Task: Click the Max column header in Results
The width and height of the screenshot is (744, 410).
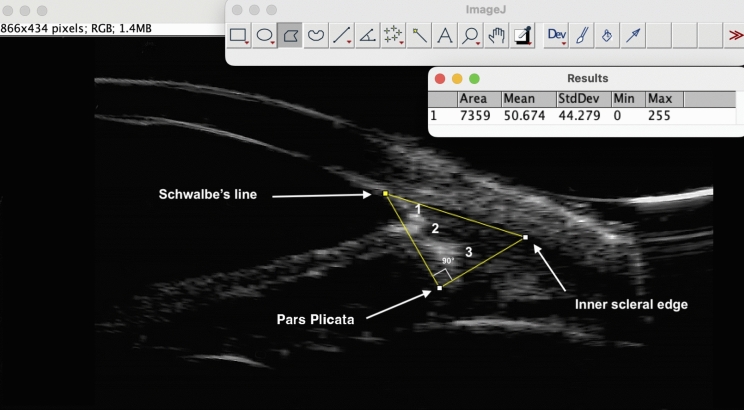Action: [664, 99]
